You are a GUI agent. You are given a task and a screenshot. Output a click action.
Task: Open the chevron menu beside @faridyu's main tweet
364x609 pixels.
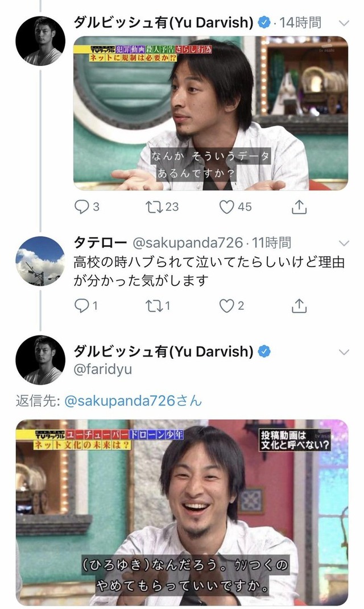click(344, 353)
